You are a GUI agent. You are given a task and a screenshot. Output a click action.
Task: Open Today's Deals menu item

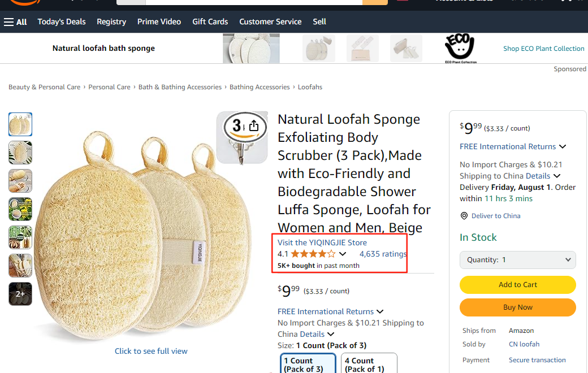tap(62, 21)
